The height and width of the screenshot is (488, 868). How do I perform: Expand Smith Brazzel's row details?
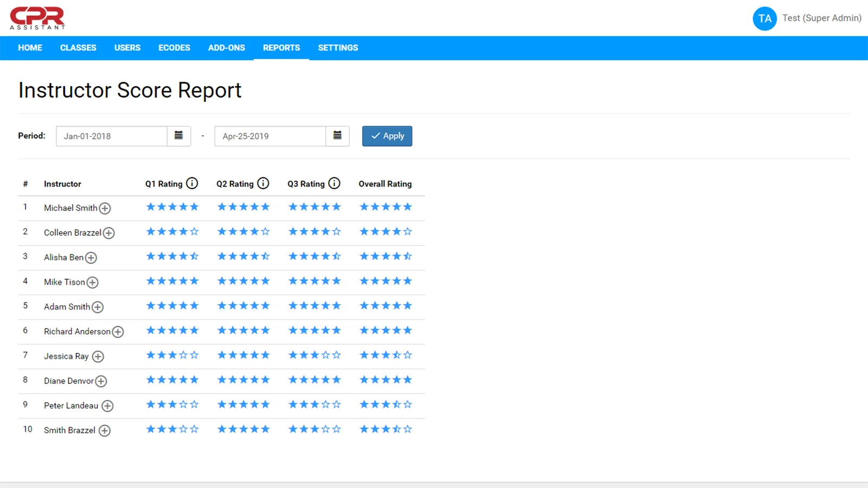[105, 431]
